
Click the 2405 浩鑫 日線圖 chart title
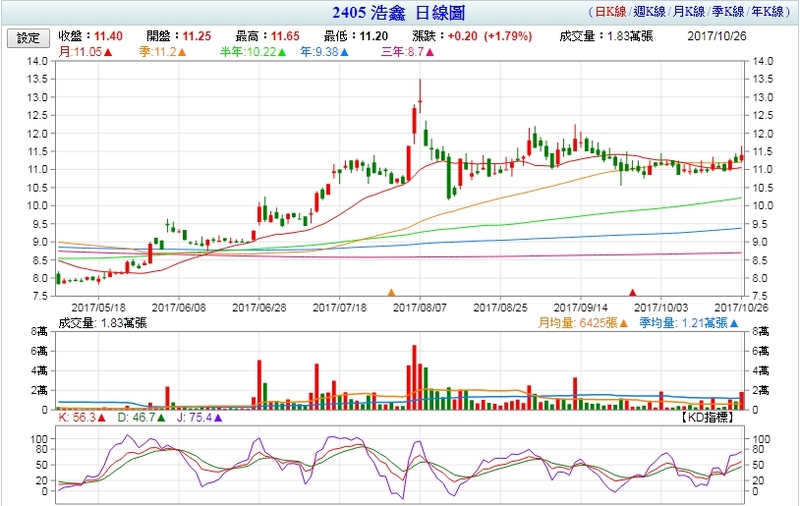pos(399,14)
